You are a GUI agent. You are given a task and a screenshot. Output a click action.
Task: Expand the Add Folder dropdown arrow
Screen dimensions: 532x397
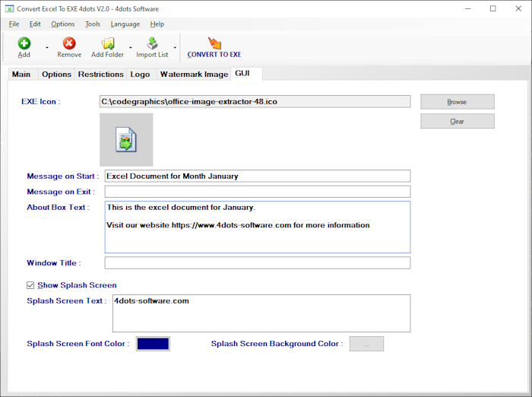pos(130,47)
